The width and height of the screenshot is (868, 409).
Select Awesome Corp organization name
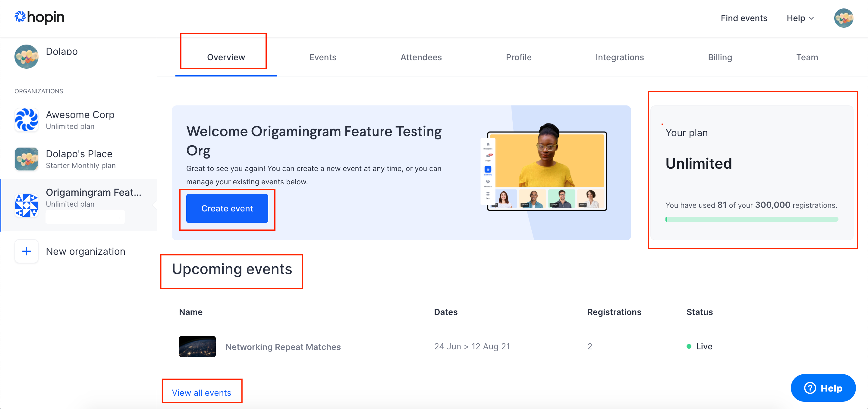80,114
